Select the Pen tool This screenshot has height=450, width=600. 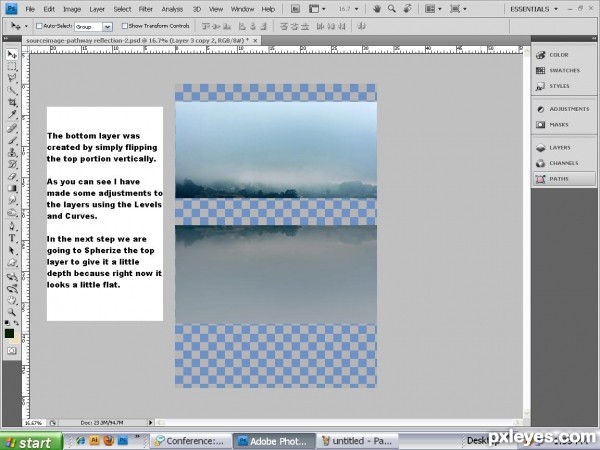click(12, 226)
